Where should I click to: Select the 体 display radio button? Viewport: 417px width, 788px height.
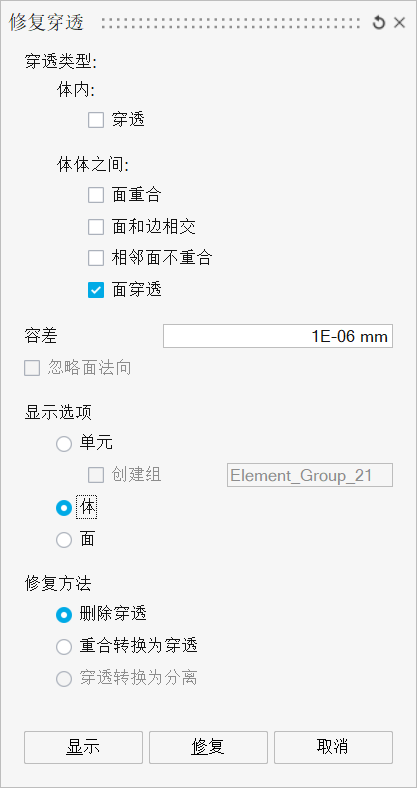click(x=64, y=508)
